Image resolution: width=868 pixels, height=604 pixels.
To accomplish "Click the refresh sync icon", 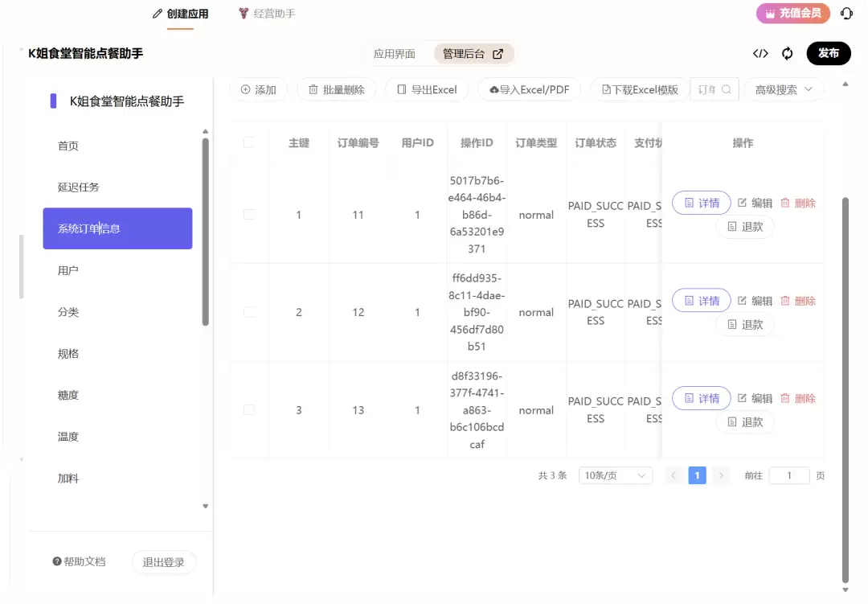I will 787,53.
